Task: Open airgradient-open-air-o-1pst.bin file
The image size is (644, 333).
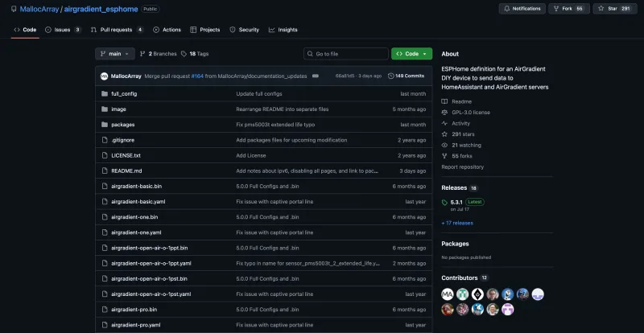Action: pyautogui.click(x=150, y=279)
